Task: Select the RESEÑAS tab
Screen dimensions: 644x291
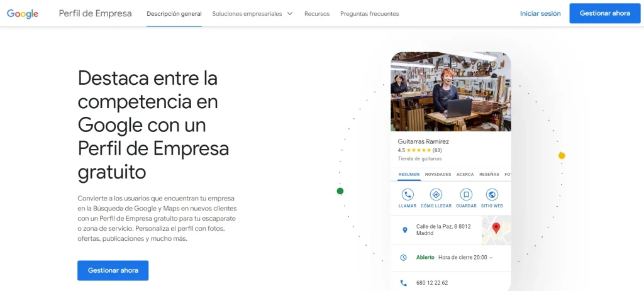Action: pos(489,175)
